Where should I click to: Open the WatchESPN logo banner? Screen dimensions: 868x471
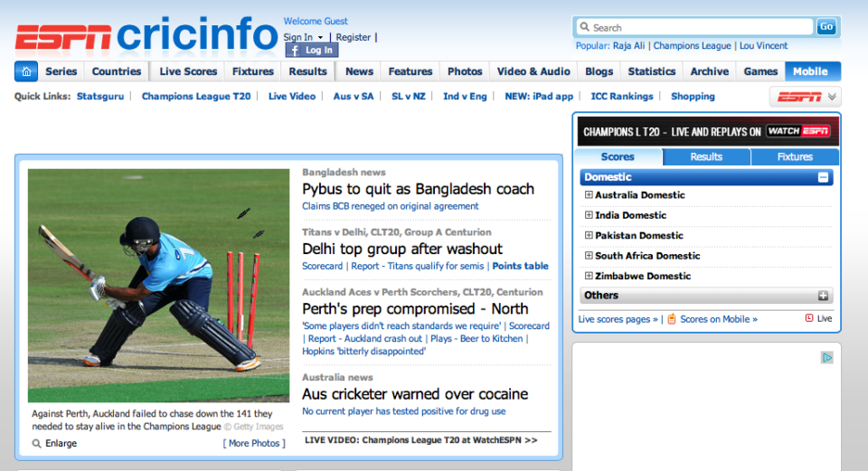click(x=798, y=131)
